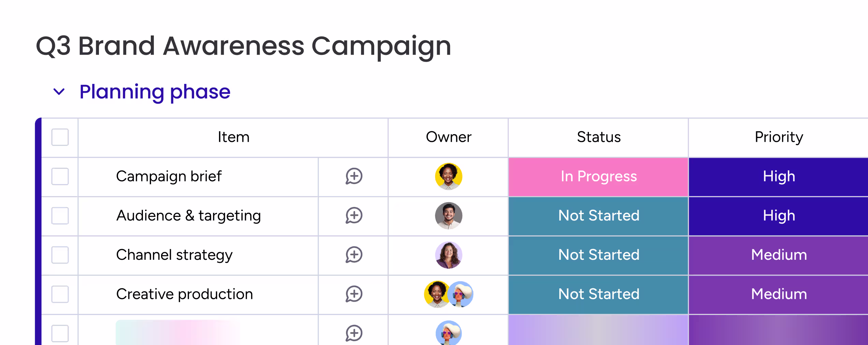Click the Status column header
The image size is (868, 345).
coord(598,137)
